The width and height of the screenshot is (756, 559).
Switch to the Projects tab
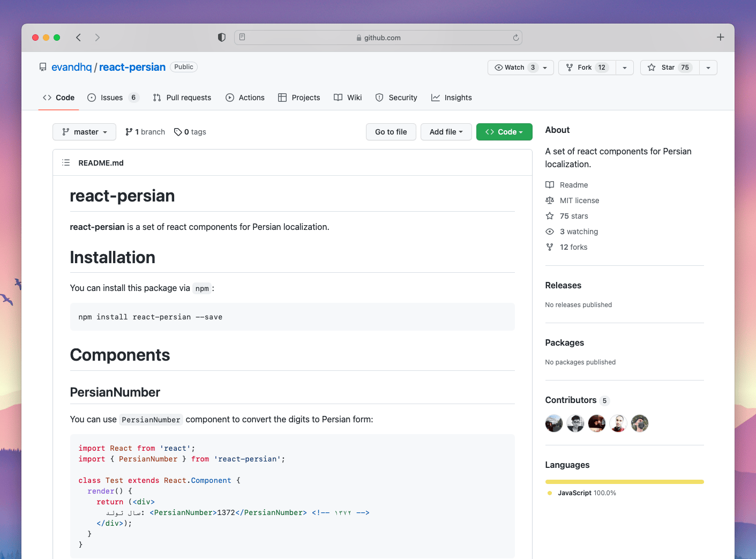coord(299,98)
